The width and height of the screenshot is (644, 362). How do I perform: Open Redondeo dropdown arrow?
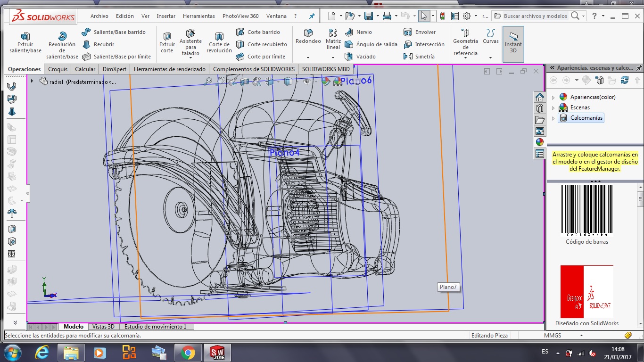pos(308,58)
